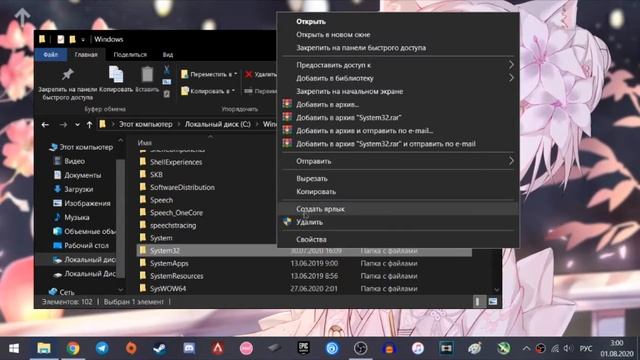The width and height of the screenshot is (640, 360).
Task: Click the scissors cut icon in the ribbon
Action: pyautogui.click(x=167, y=70)
